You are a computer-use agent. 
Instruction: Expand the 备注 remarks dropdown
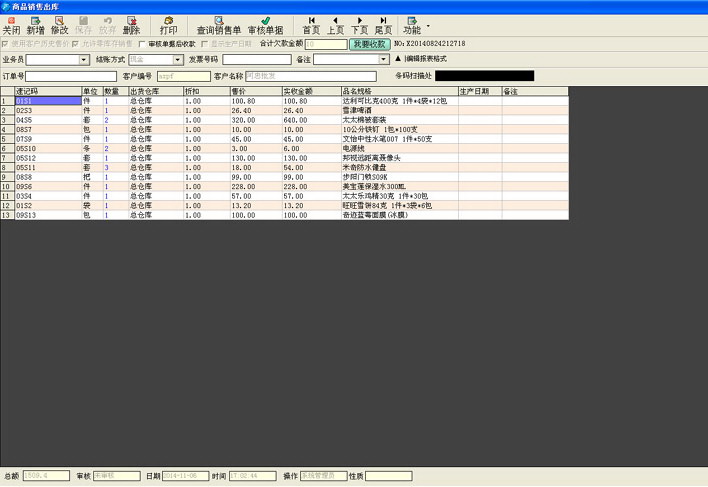pos(384,60)
